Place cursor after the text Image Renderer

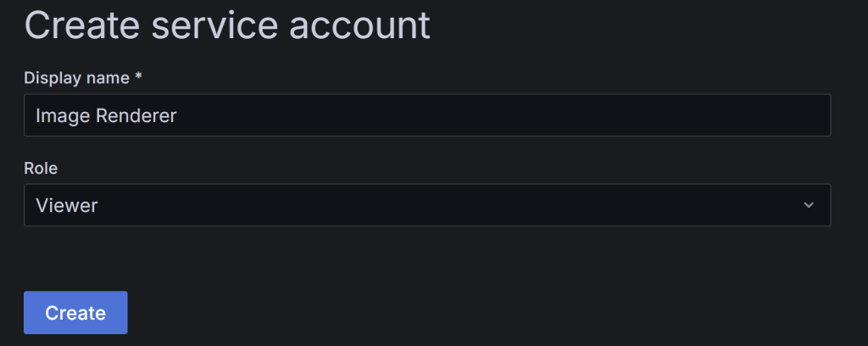click(179, 115)
